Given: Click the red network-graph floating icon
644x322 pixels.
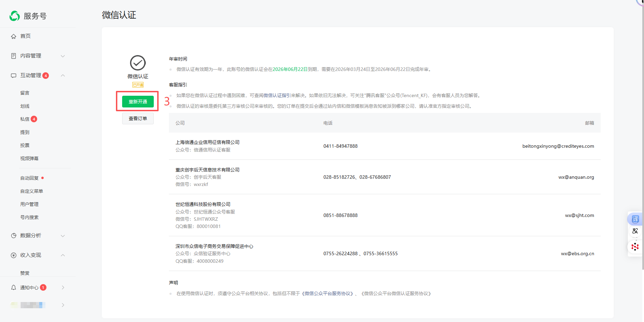Looking at the screenshot, I should [635, 247].
